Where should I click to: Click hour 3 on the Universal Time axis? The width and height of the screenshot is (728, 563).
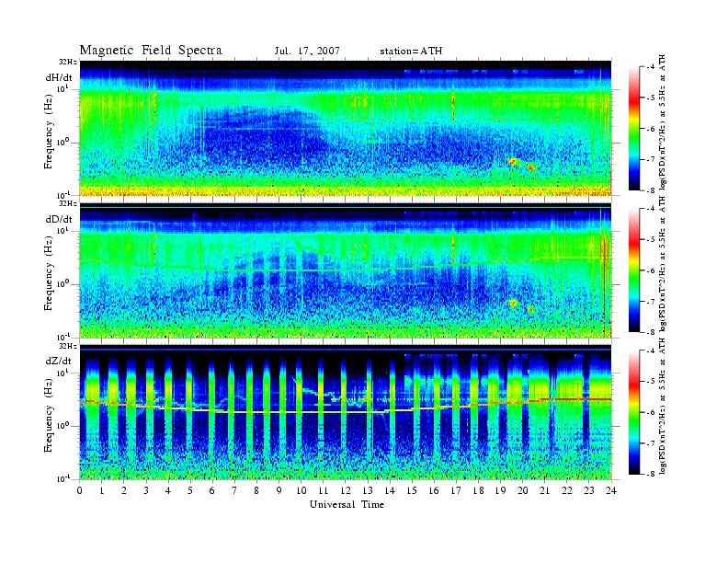point(146,490)
